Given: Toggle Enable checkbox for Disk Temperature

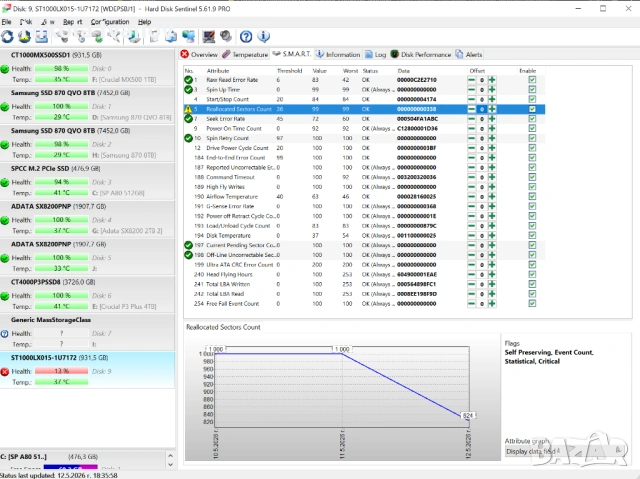Looking at the screenshot, I should (532, 235).
